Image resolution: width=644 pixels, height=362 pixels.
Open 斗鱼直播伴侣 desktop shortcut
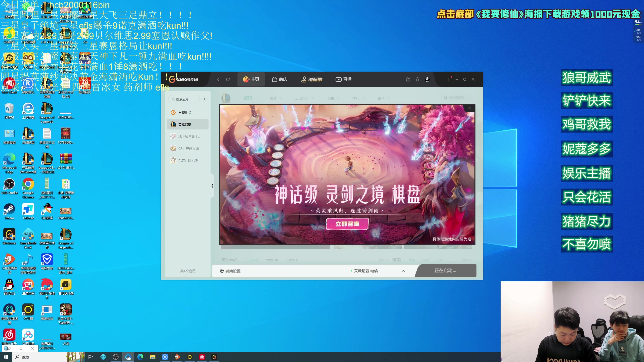(9, 264)
